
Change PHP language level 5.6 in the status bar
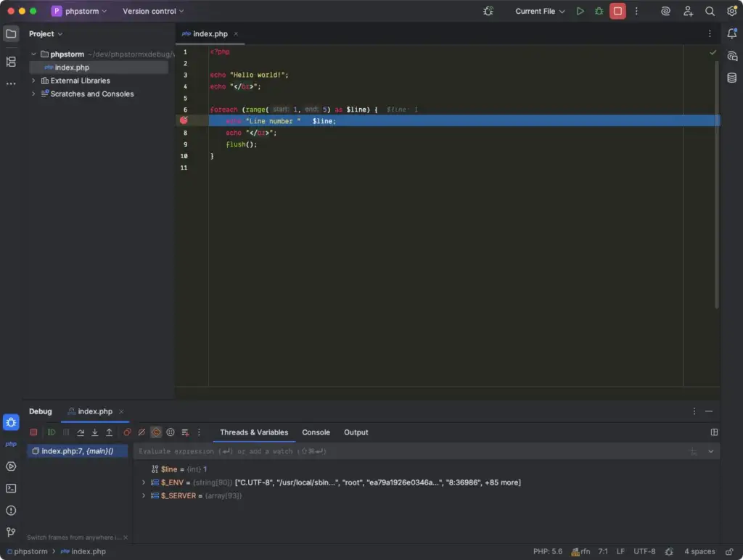click(x=548, y=551)
